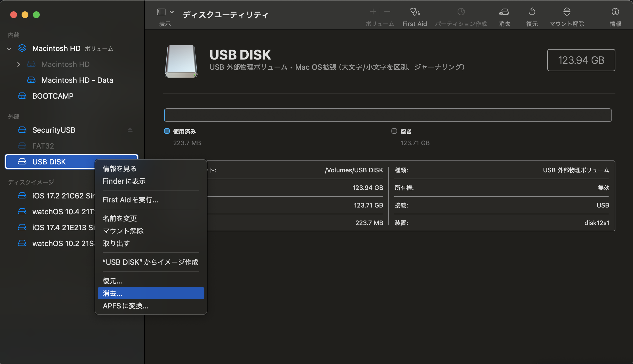This screenshot has height=364, width=633.
Task: Click the disk usage capacity bar
Action: (388, 115)
